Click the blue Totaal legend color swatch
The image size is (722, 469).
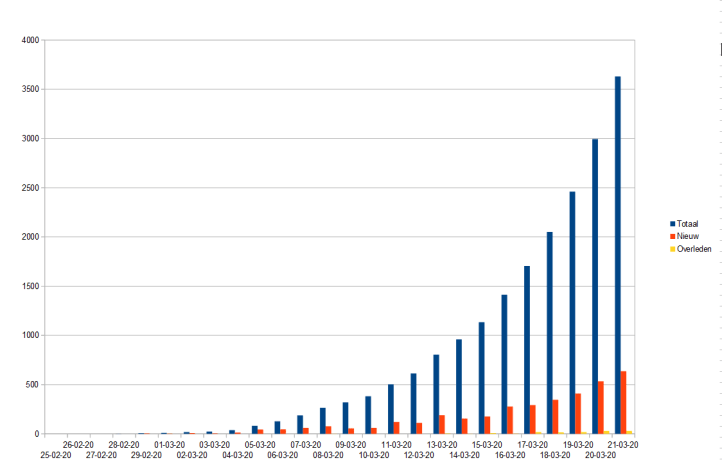tap(673, 222)
